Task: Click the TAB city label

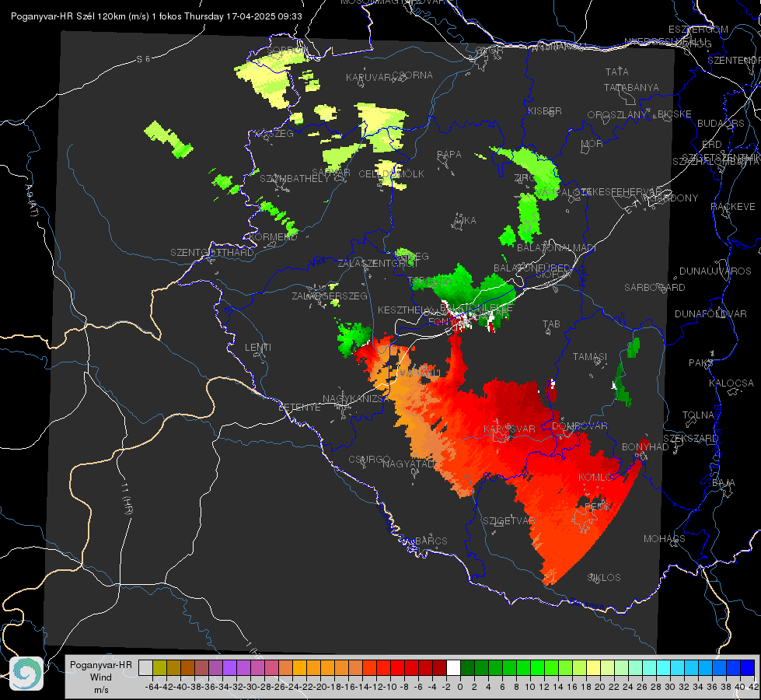Action: 551,324
